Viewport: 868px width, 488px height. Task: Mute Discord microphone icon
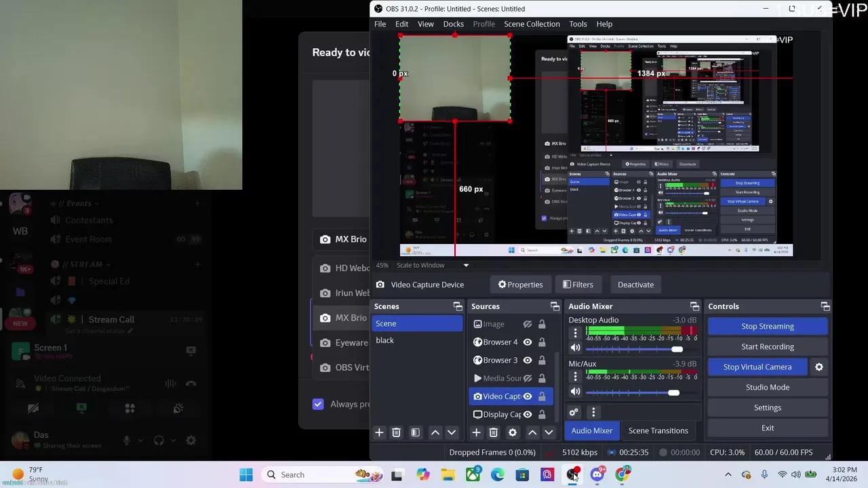tap(126, 440)
